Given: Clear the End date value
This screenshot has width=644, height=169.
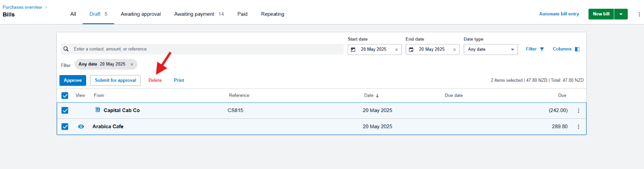Looking at the screenshot, I should tap(454, 49).
